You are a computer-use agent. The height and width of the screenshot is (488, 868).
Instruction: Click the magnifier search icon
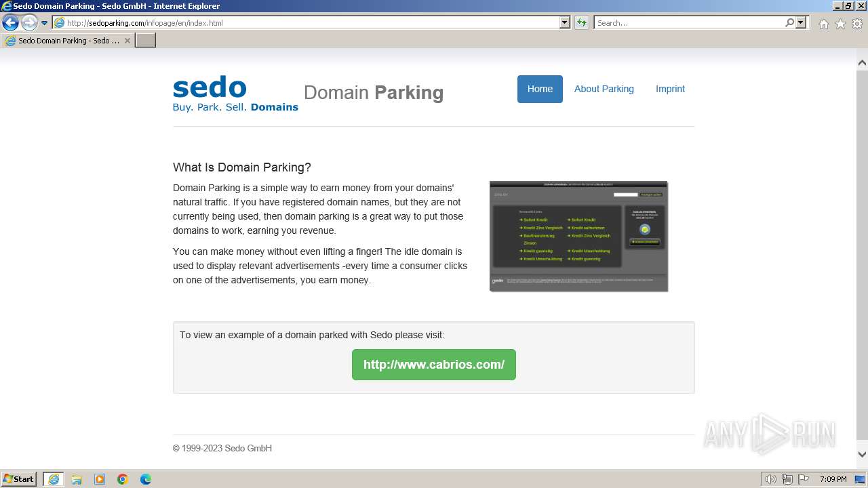click(x=789, y=22)
